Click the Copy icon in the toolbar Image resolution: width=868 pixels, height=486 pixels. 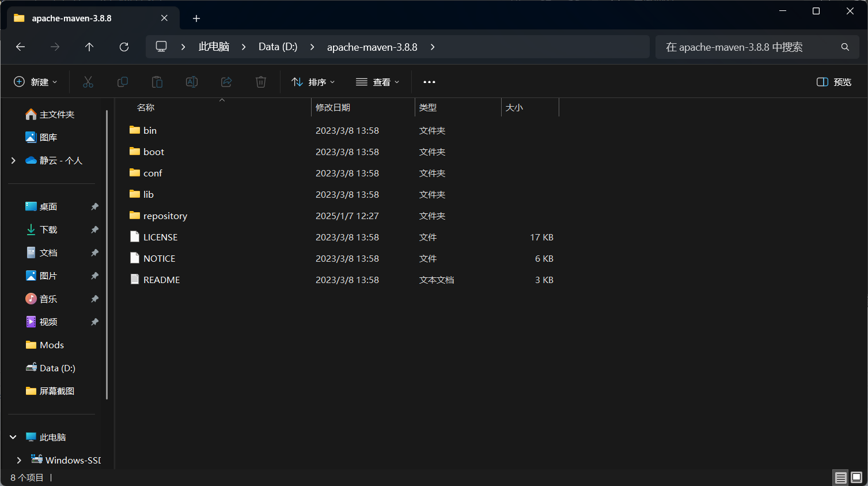[123, 82]
